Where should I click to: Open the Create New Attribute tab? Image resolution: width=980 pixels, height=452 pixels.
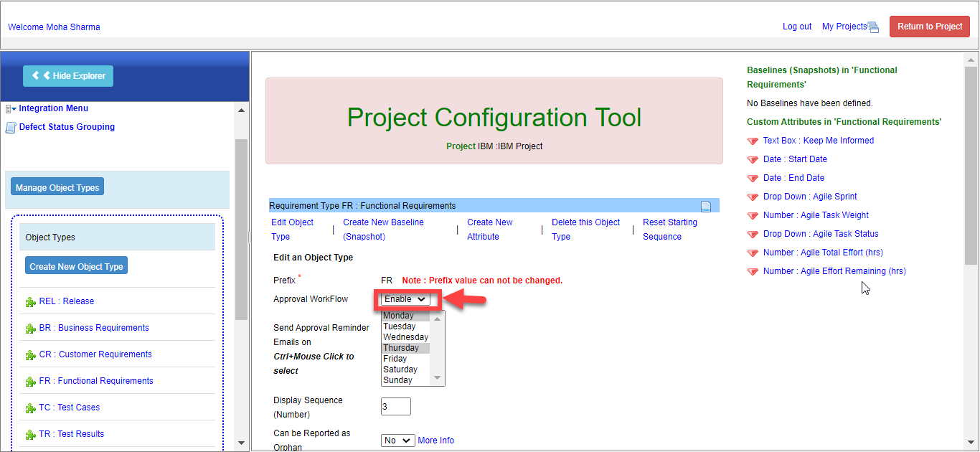tap(490, 230)
